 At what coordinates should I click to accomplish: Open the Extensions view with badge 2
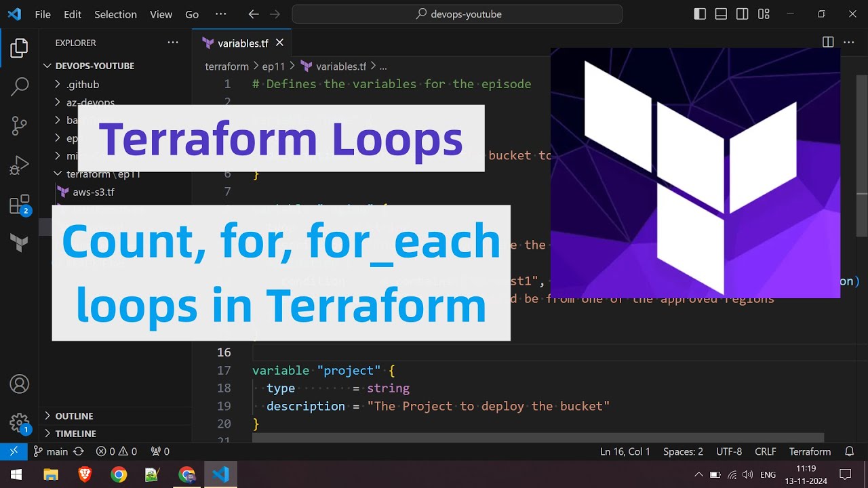20,205
